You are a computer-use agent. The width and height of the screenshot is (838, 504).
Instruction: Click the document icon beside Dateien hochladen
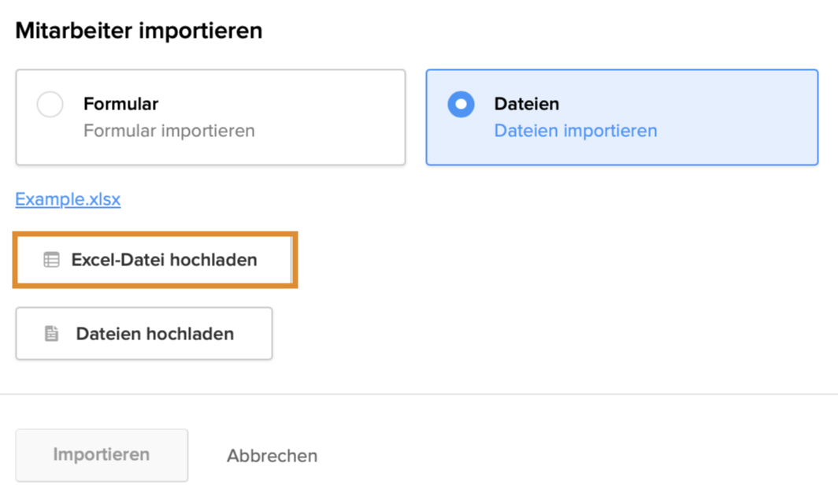pos(52,334)
